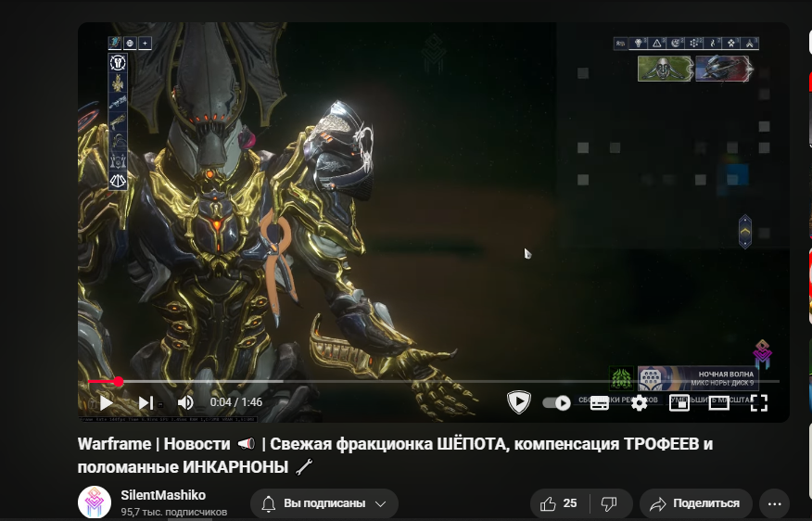Screen dimensions: 812x521
Task: Click the snowflake cluster icon in game HUD
Action: [694, 44]
